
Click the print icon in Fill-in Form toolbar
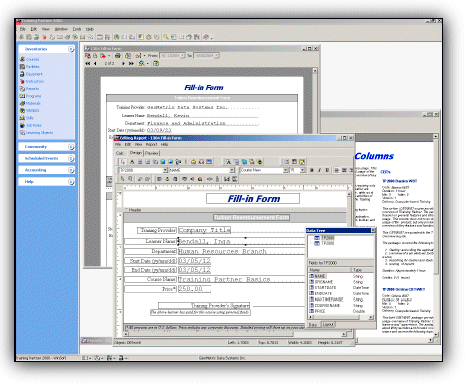tap(117, 56)
